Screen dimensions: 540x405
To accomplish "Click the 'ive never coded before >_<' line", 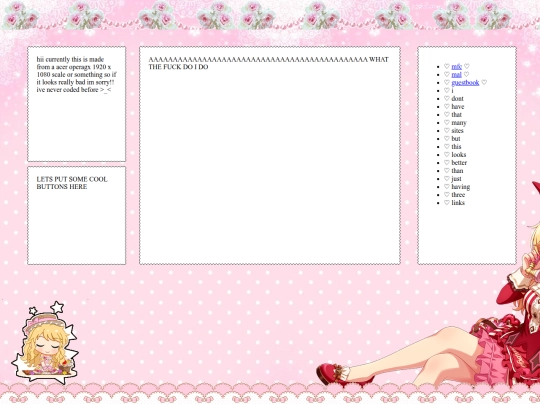I will click(74, 90).
